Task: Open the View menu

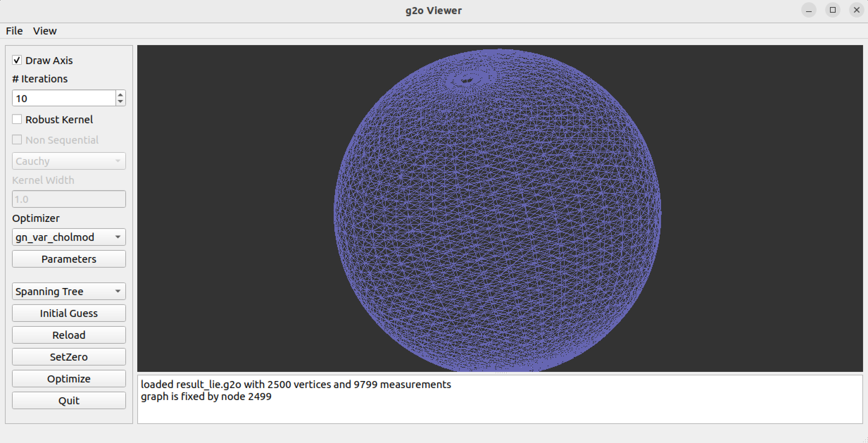Action: [x=45, y=31]
